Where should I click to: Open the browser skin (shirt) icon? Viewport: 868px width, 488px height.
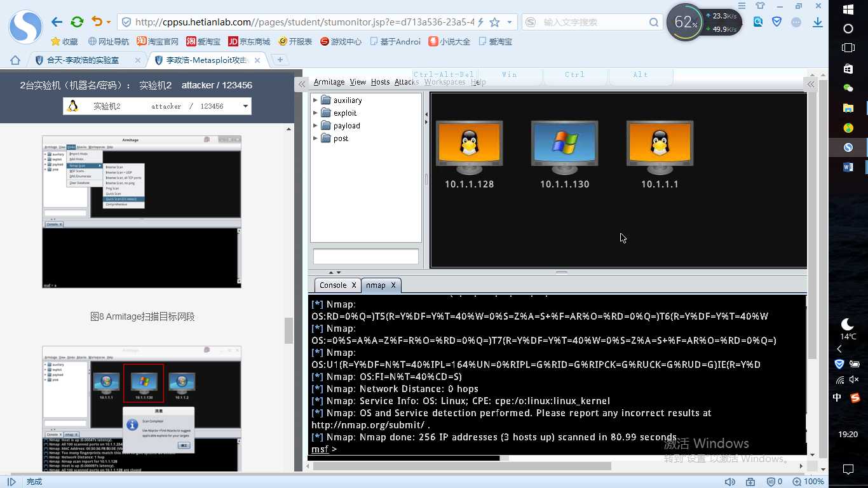point(760,6)
